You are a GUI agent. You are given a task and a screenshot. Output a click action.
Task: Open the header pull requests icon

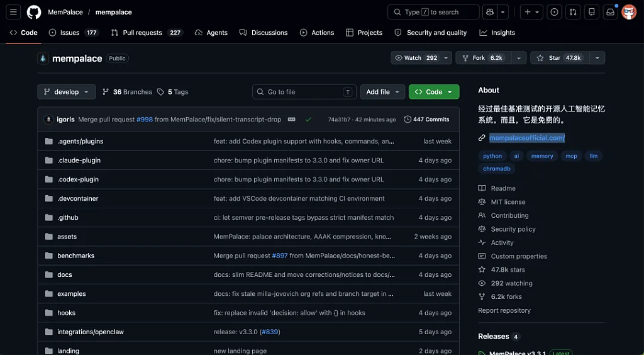[573, 13]
